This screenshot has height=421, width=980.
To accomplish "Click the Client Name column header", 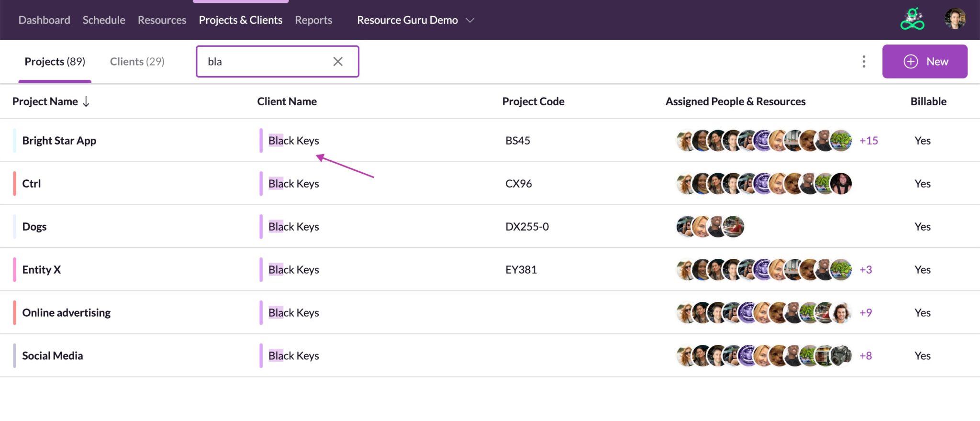I will (x=287, y=101).
